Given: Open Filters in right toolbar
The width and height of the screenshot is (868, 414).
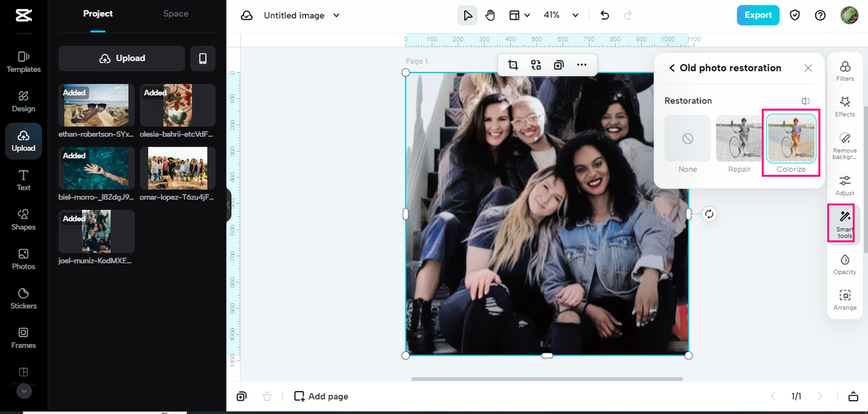Looking at the screenshot, I should pos(845,71).
